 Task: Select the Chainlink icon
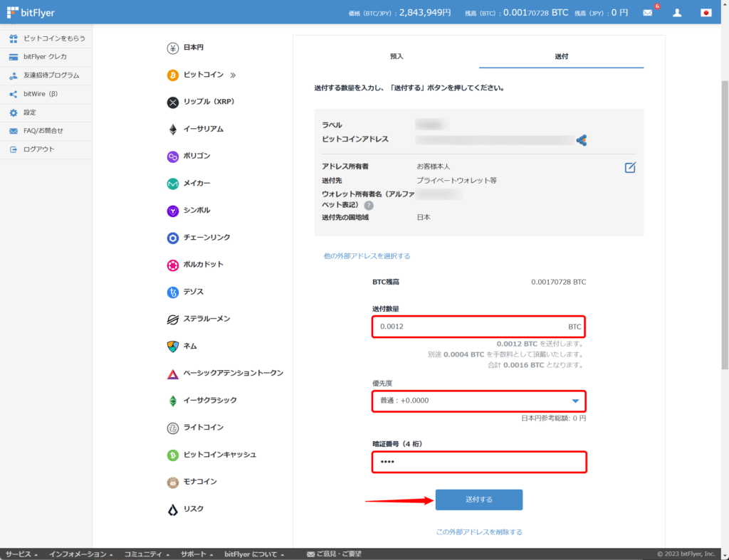172,238
